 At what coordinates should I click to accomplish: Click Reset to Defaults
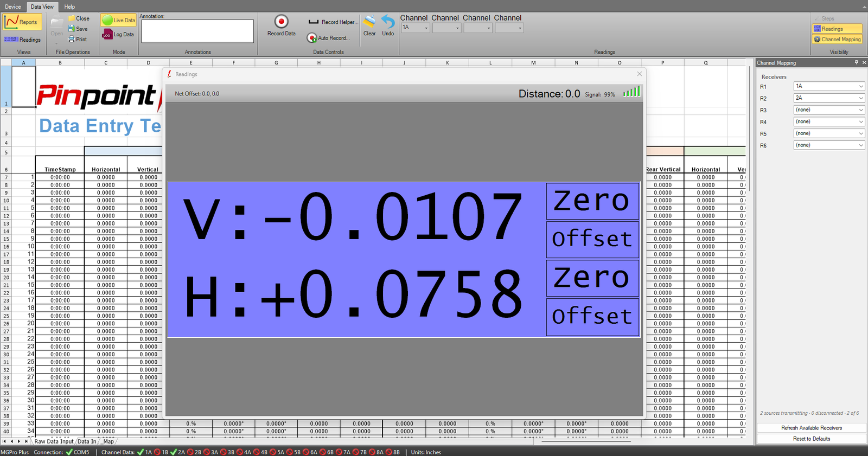coord(812,439)
